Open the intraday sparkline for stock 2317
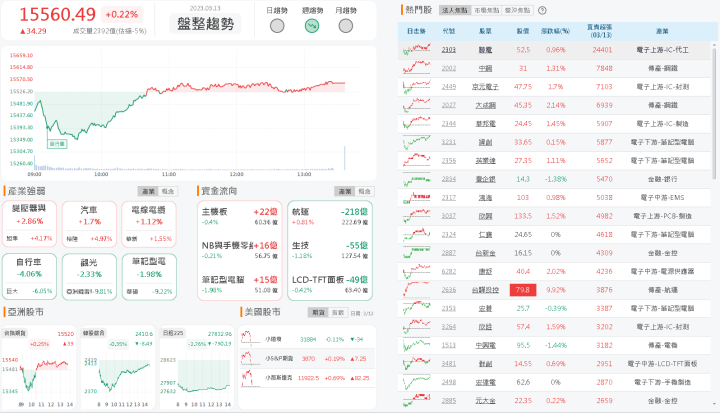 coord(416,198)
